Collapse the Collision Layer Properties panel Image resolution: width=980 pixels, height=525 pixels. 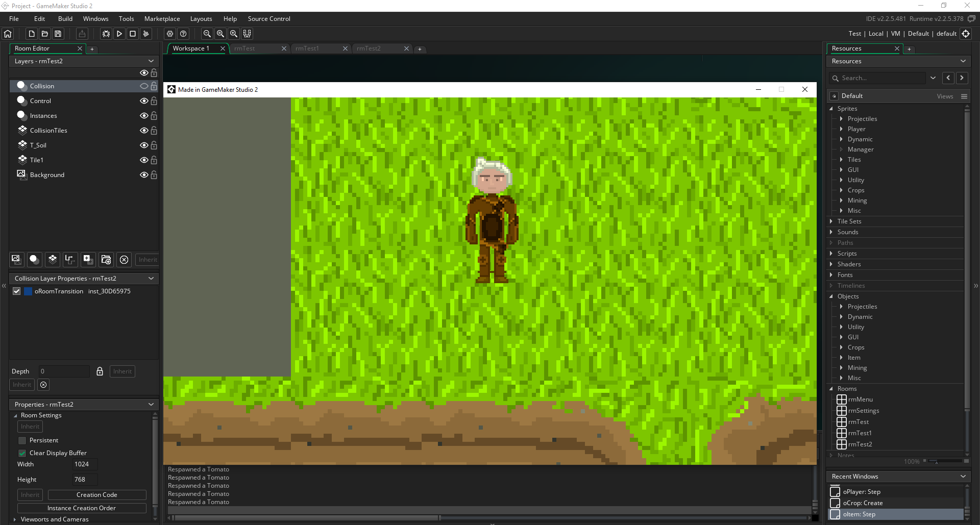click(x=151, y=279)
